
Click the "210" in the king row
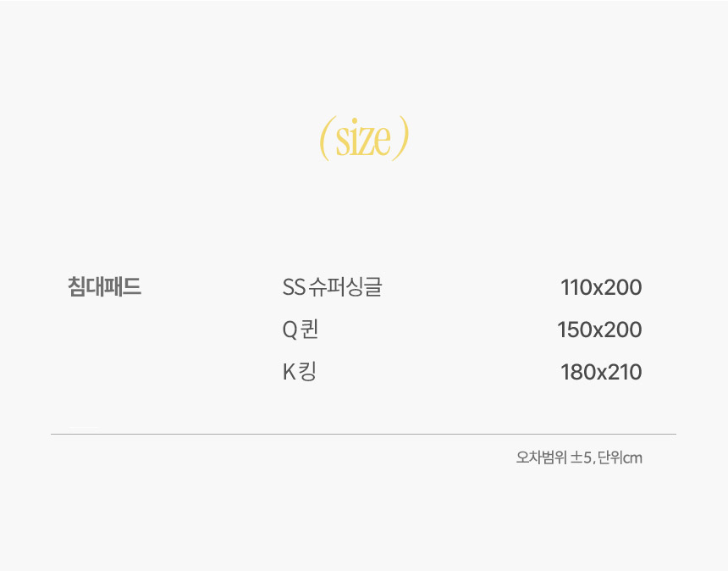point(625,372)
